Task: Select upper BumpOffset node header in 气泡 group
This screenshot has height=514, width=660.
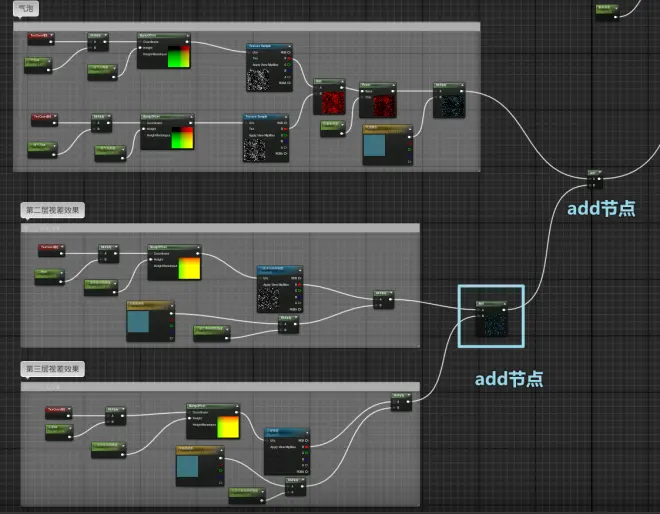Action: 164,36
